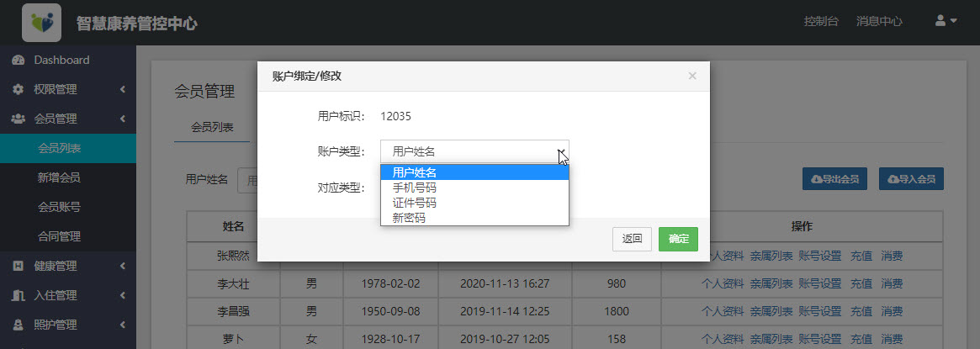
Task: Click the name cell 萝卜
Action: [233, 339]
